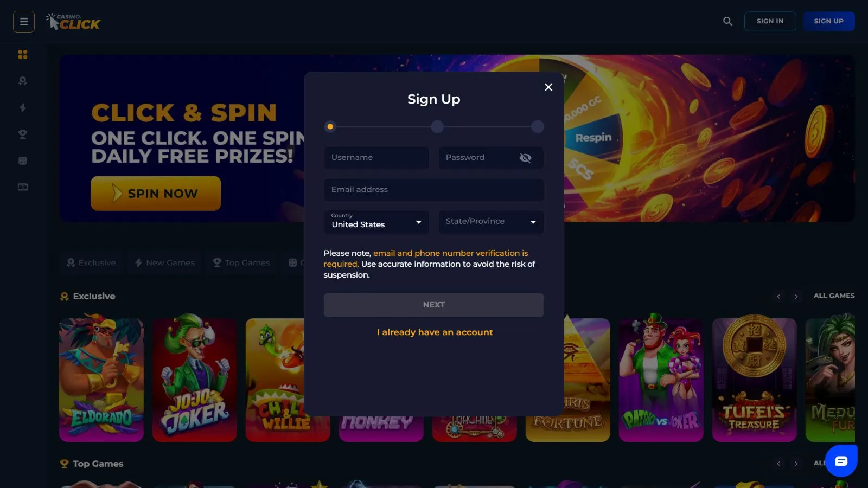The width and height of the screenshot is (868, 488).
Task: Toggle password visibility eye icon
Action: pos(525,158)
